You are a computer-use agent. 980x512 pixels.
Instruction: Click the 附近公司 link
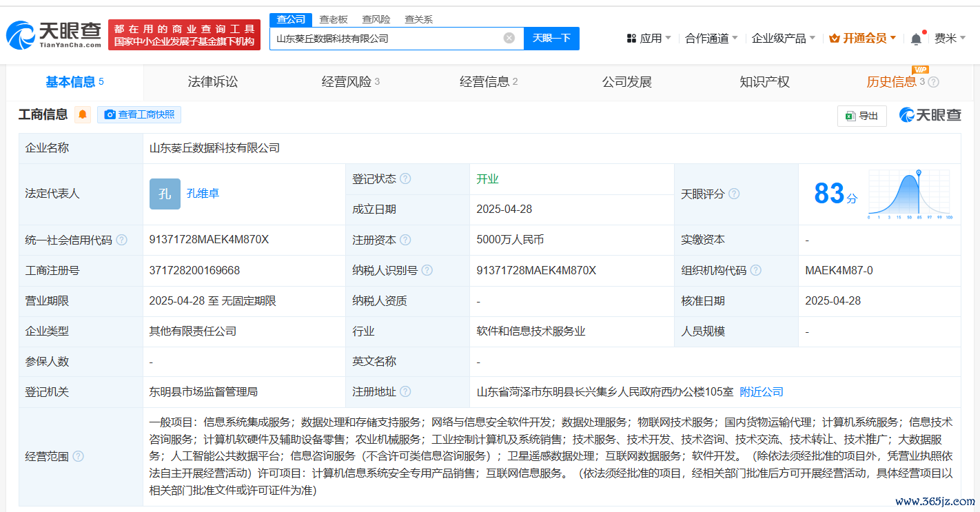pos(762,391)
